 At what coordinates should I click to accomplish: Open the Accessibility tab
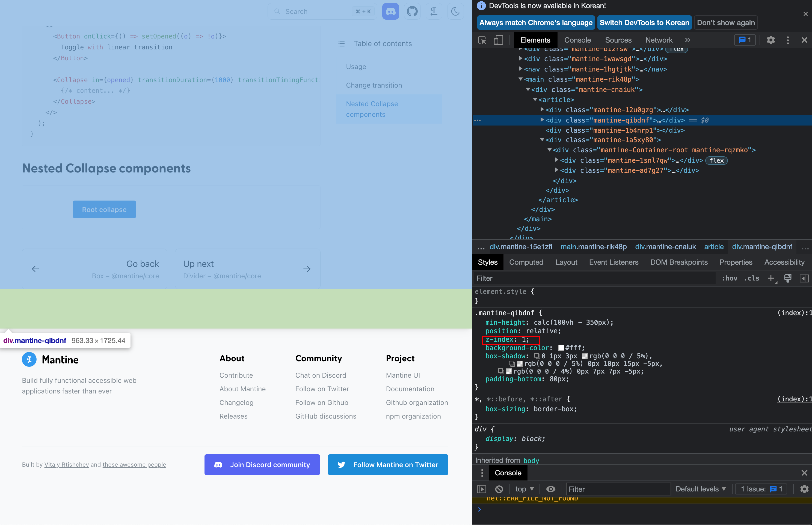pyautogui.click(x=784, y=262)
